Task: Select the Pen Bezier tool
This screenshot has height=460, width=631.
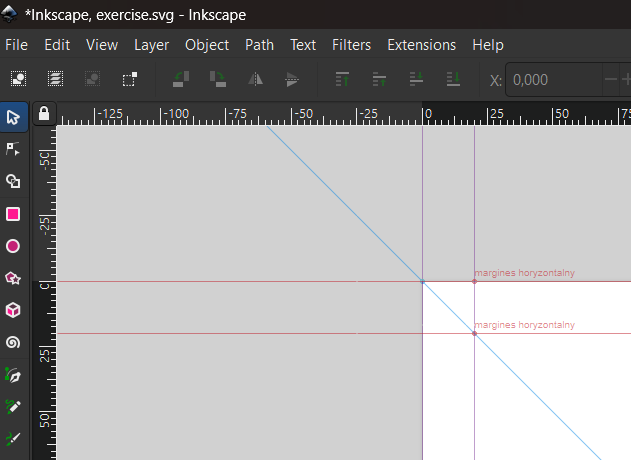Action: (x=13, y=375)
